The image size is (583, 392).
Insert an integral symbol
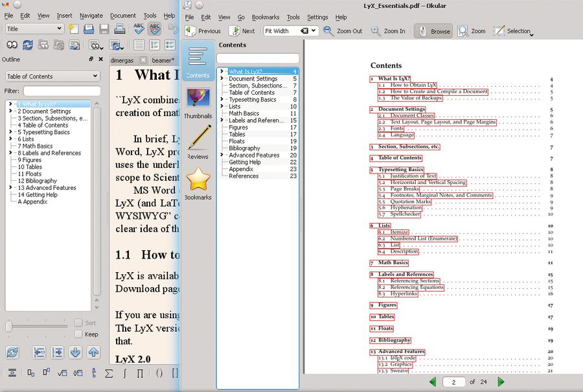(124, 373)
